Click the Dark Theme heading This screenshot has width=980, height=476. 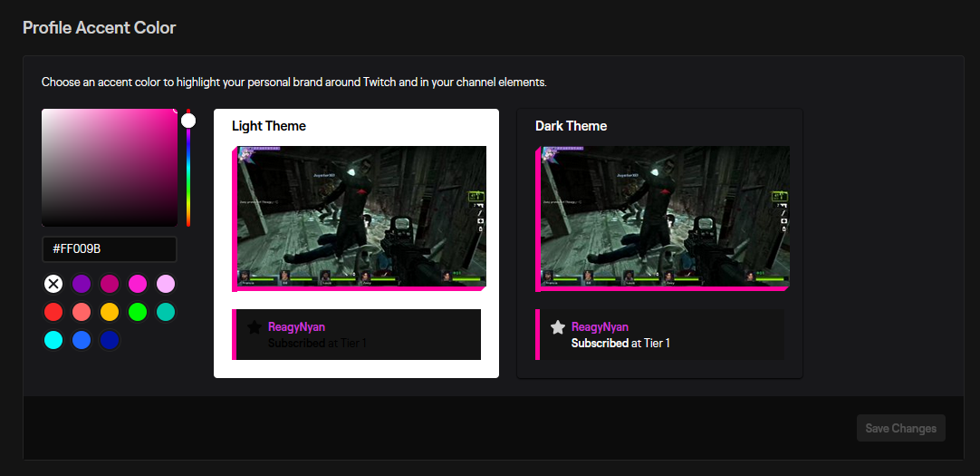(572, 126)
